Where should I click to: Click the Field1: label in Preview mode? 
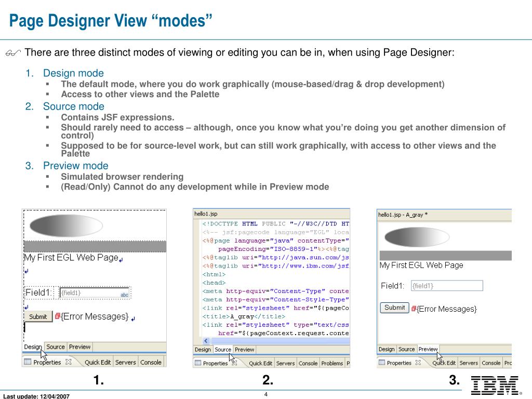(393, 286)
